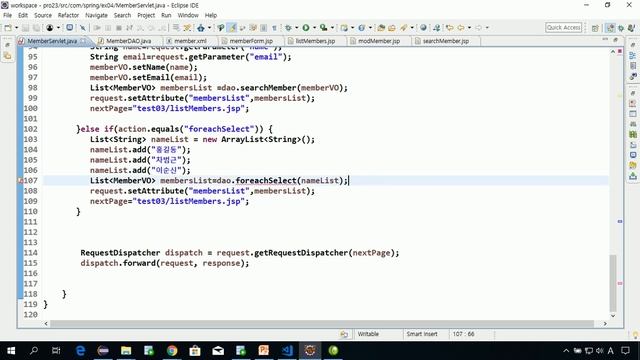Click the Open Perspective icon

point(595,28)
